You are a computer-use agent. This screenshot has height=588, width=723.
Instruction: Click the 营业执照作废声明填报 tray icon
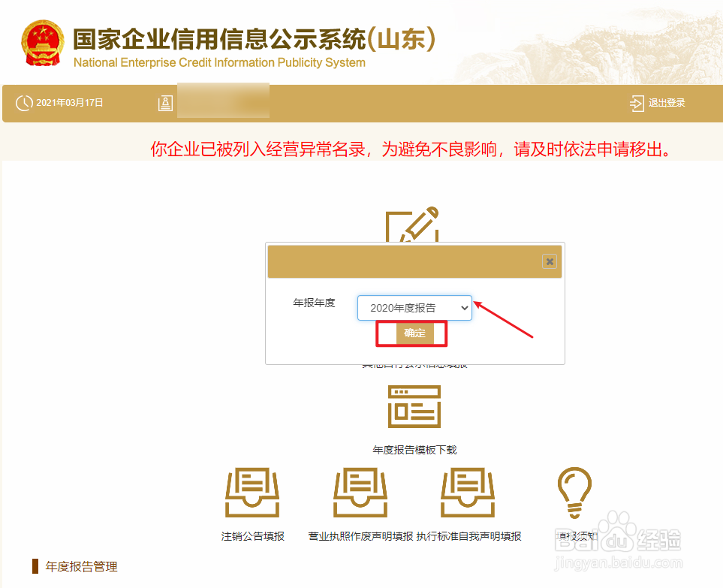point(360,492)
